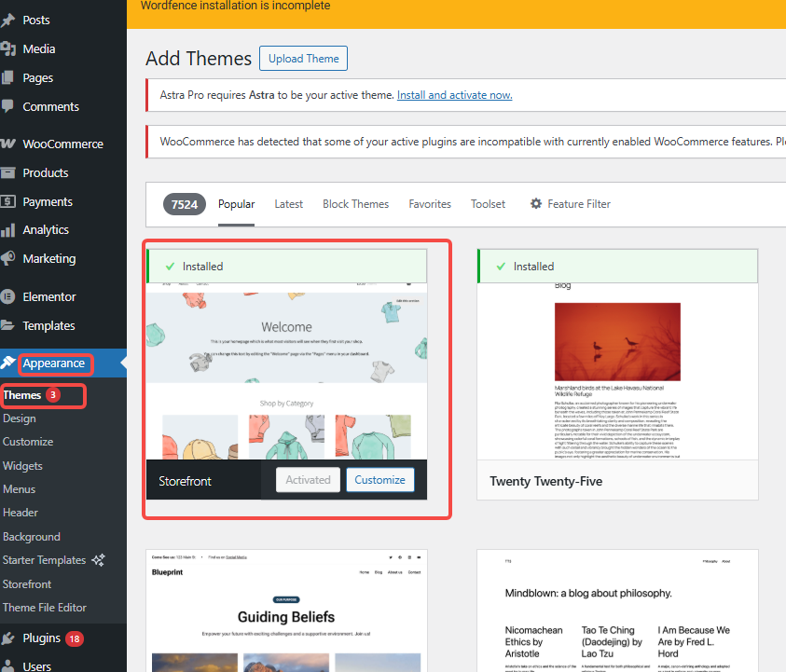Switch to the Latest themes tab
786x672 pixels.
[x=288, y=203]
